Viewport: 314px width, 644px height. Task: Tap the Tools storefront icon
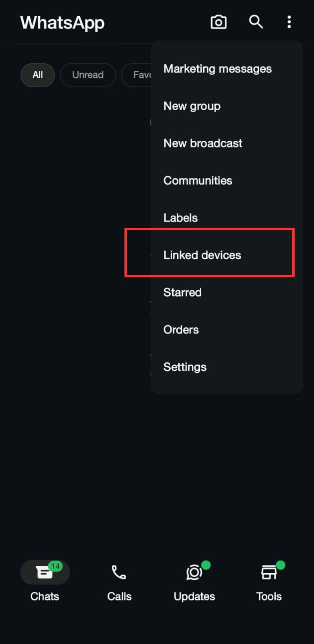tap(269, 572)
